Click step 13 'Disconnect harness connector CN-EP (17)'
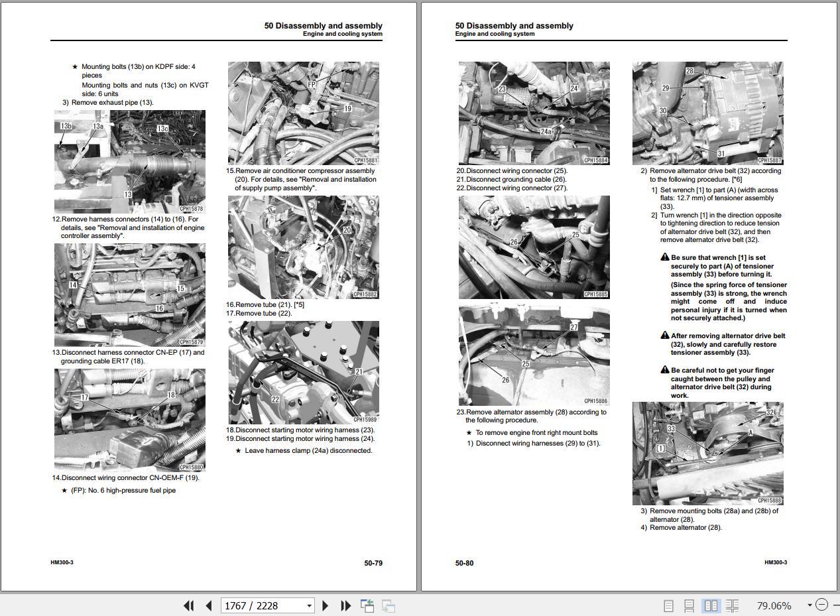Screen dimensions: 840x616 tap(129, 357)
